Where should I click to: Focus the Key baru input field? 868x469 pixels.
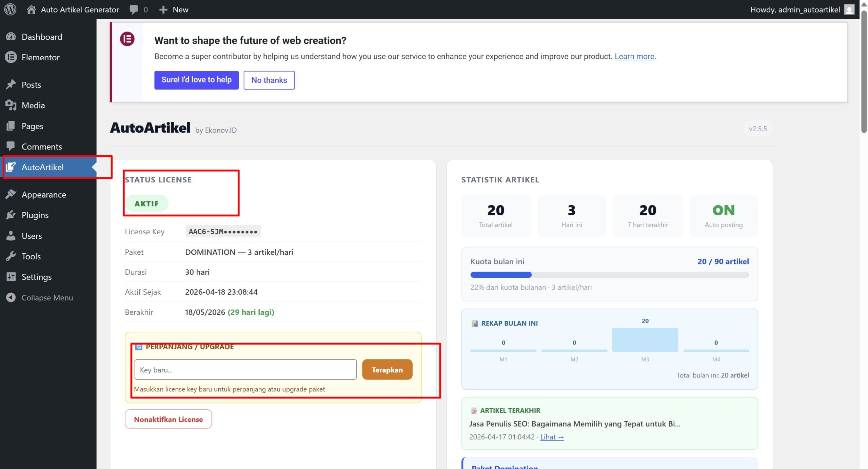(x=245, y=370)
